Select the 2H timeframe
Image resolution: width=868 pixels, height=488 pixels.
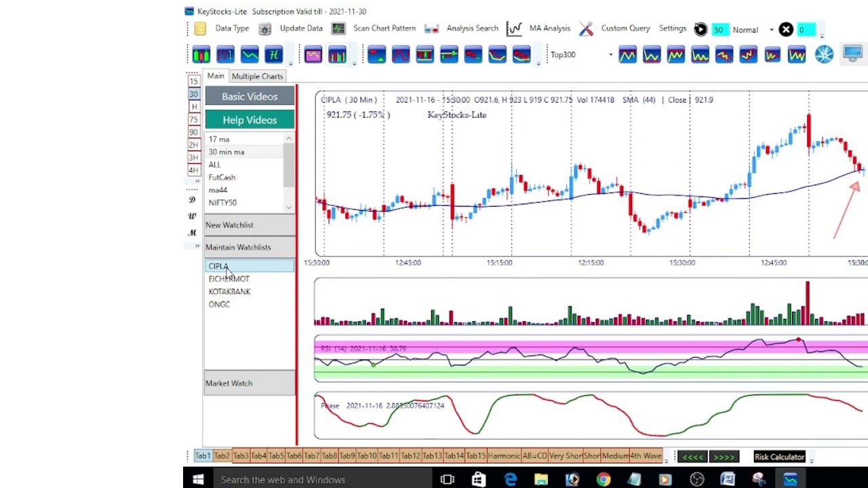click(x=194, y=145)
